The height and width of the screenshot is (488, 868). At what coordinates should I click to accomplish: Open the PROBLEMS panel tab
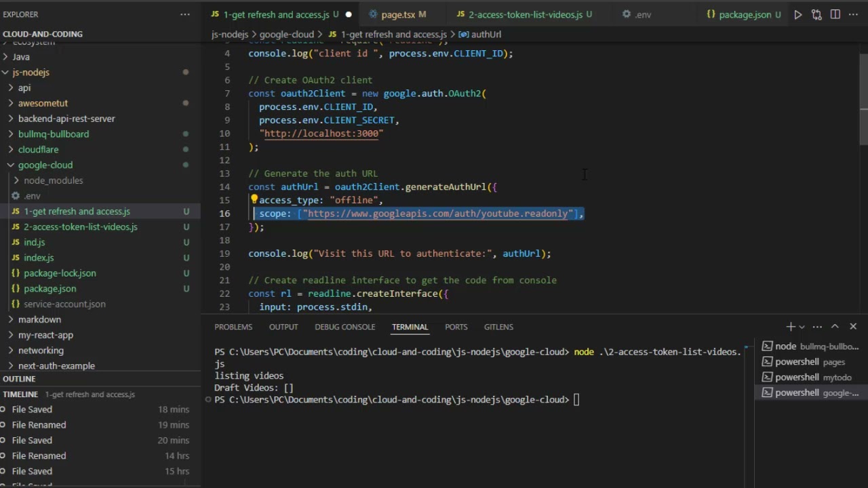(233, 327)
